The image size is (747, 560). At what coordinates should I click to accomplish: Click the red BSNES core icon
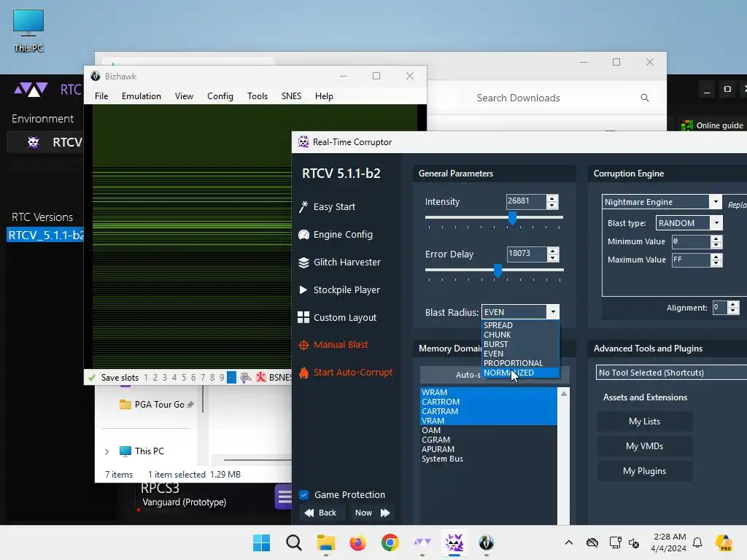(260, 377)
